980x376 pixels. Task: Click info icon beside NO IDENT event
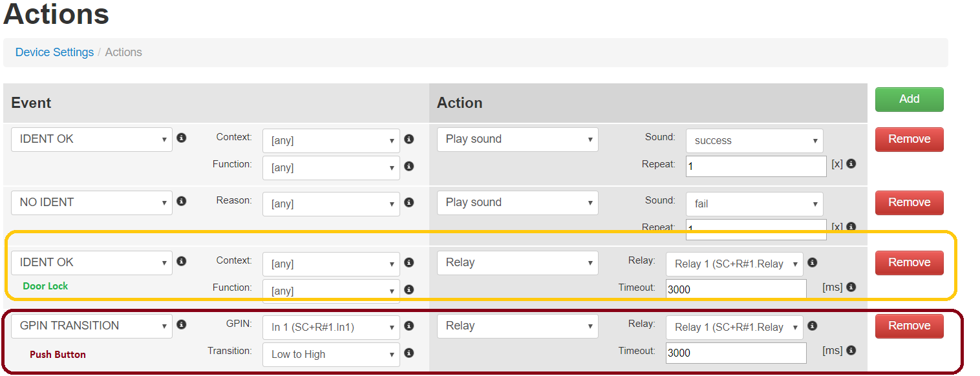(x=182, y=202)
